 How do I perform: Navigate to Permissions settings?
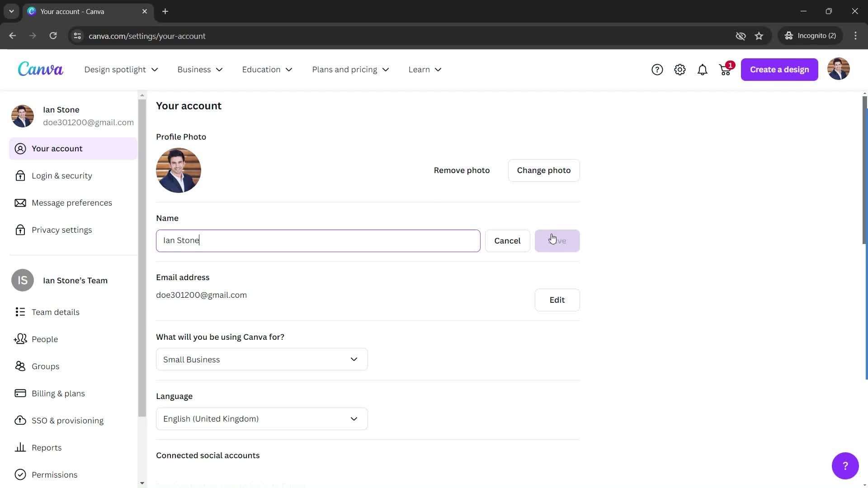tap(54, 474)
